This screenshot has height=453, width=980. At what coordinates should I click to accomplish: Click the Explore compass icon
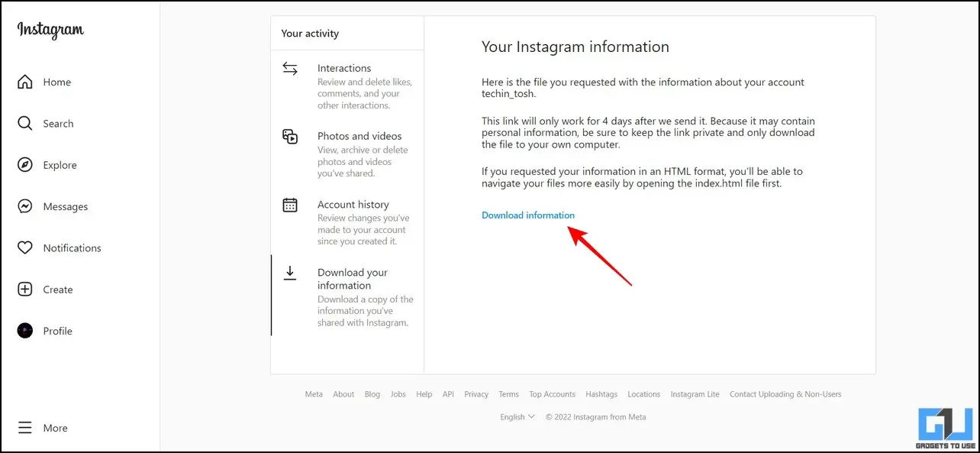tap(25, 165)
